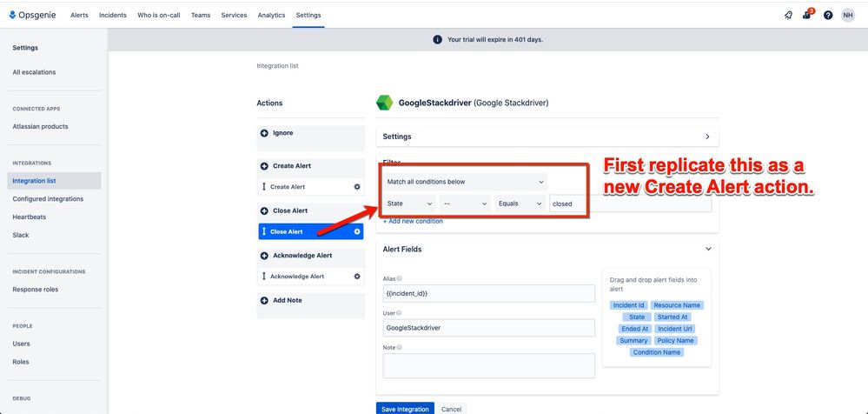Click the User help icon
Screen dimensions: 868x414
(x=399, y=313)
